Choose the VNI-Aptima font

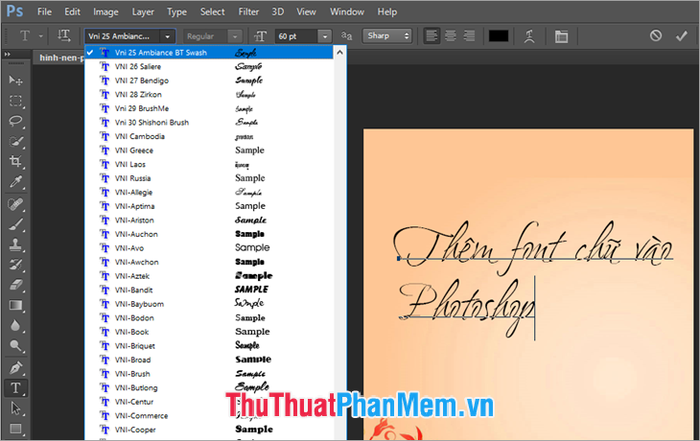[208, 206]
